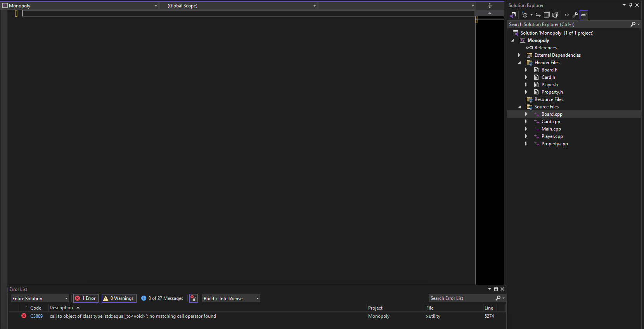Screen dimensions: 644x329
Task: Toggle the 0 of 27 Messages filter
Action: tap(162, 298)
